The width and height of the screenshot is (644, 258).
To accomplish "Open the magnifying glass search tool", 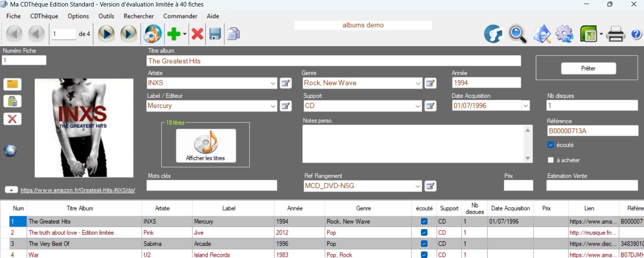I will [517, 34].
